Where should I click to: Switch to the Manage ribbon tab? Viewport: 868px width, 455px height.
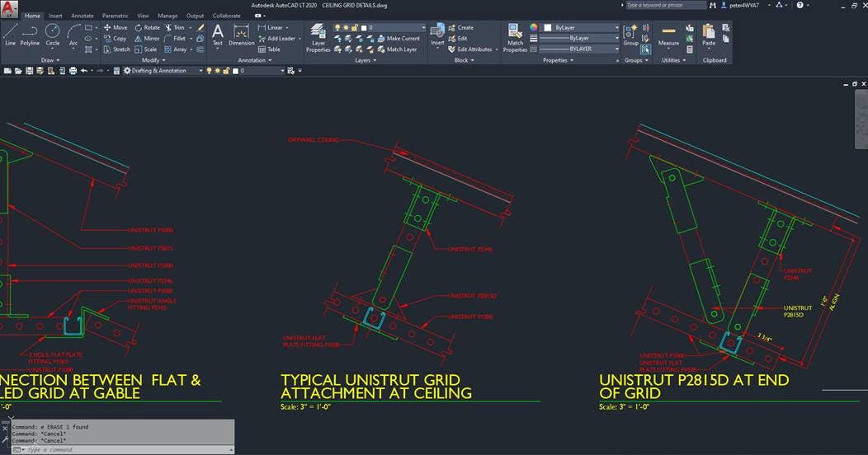click(x=167, y=16)
